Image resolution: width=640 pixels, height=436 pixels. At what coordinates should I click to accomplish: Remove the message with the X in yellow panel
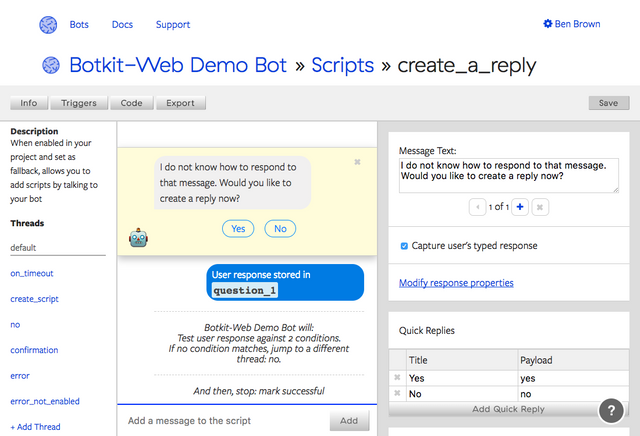pyautogui.click(x=357, y=162)
